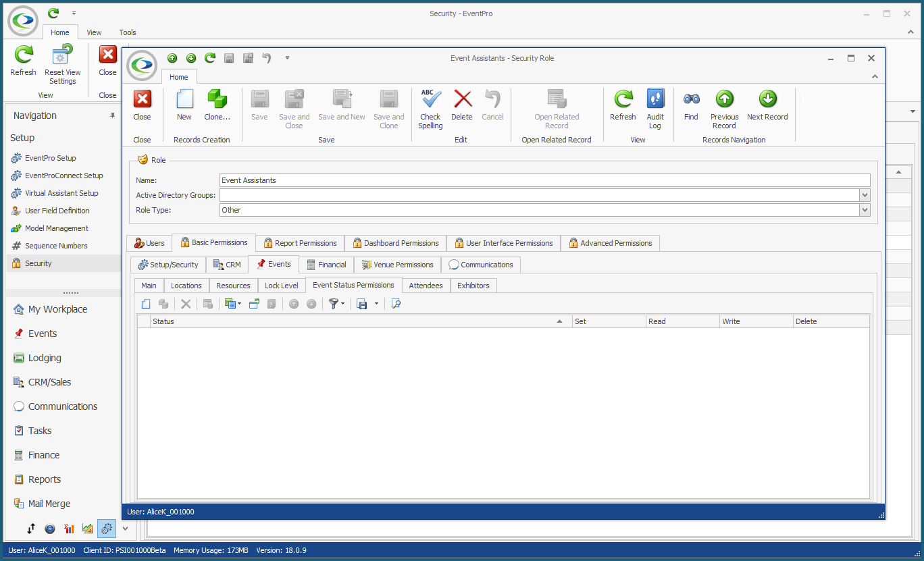Click the Name input field
The height and width of the screenshot is (561, 924).
click(545, 180)
